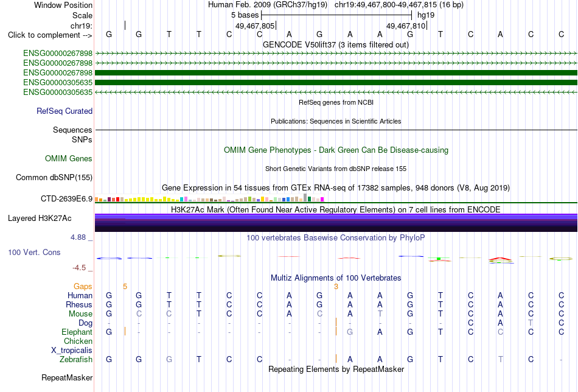Screen dimensions: 578x392
Task: Click the Sequences track label
Action: pos(72,130)
